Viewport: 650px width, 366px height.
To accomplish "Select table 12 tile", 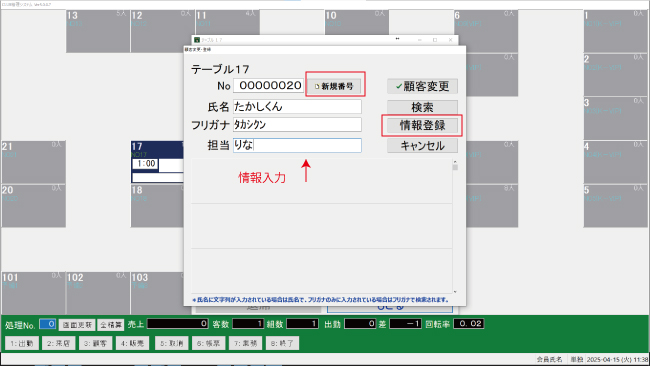I will 162,32.
